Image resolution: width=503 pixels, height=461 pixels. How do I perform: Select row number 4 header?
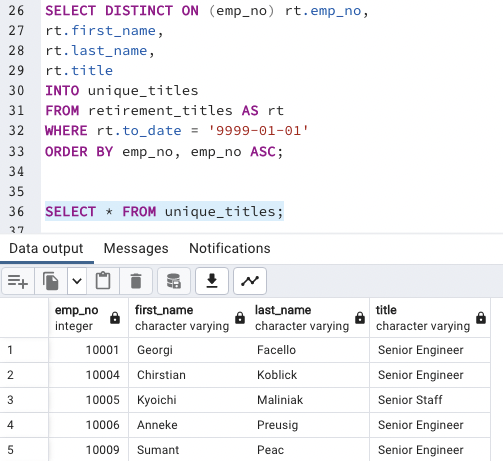[24, 425]
